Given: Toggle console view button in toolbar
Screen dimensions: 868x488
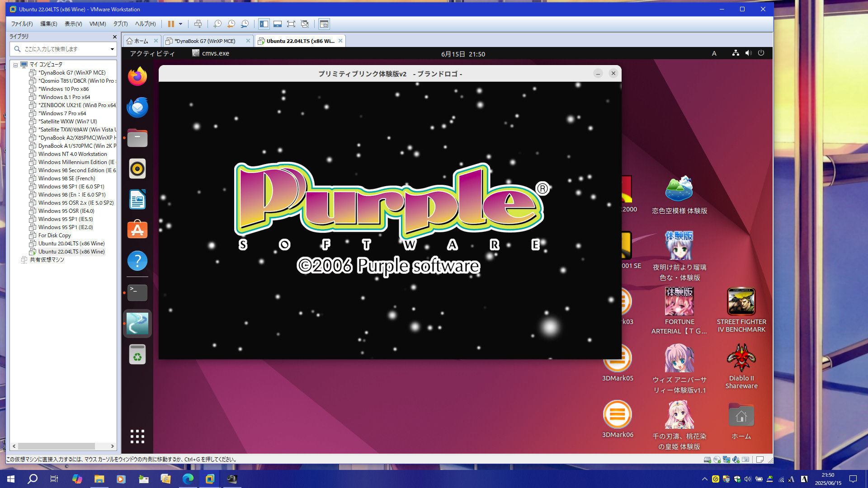Looking at the screenshot, I should coord(324,24).
